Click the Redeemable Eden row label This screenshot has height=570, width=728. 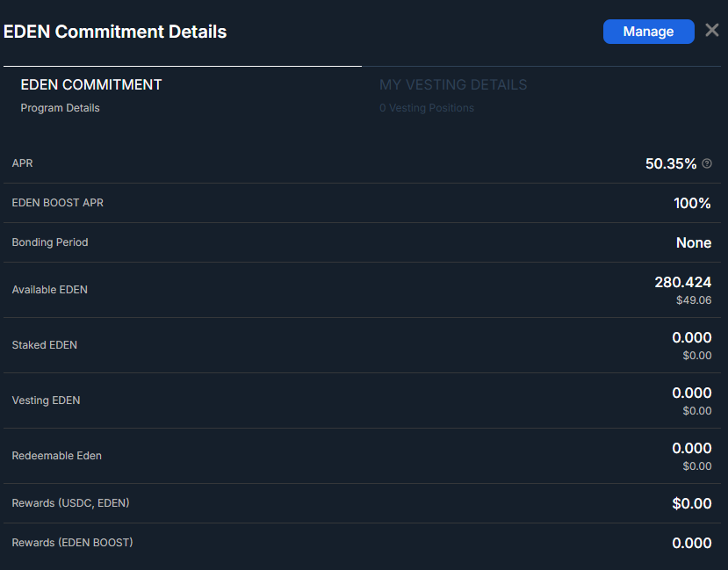56,456
